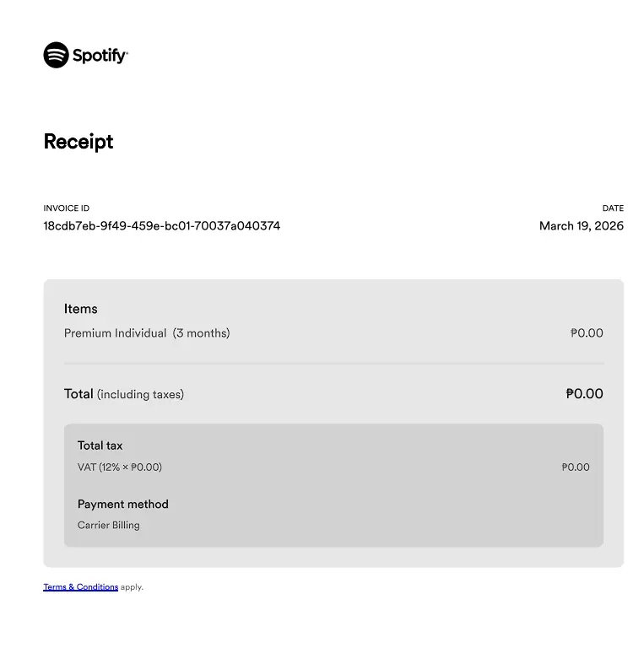Click the date March 19, 2026
The width and height of the screenshot is (644, 659).
(x=582, y=225)
